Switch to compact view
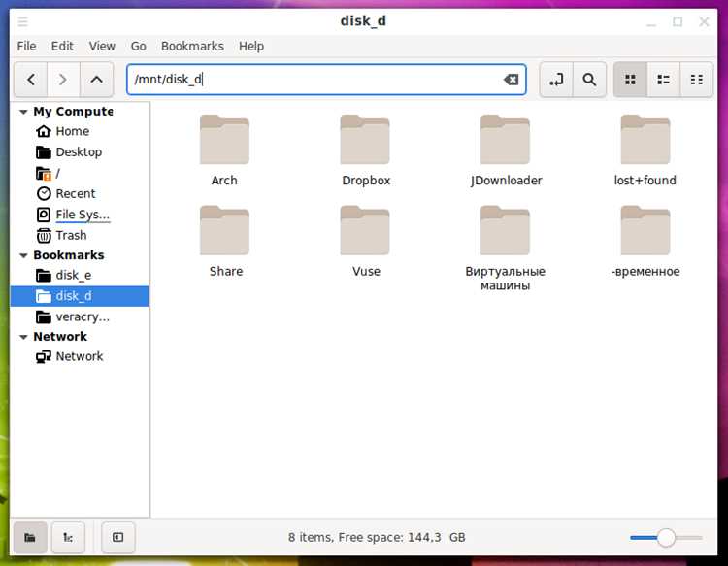This screenshot has width=728, height=566. (696, 80)
